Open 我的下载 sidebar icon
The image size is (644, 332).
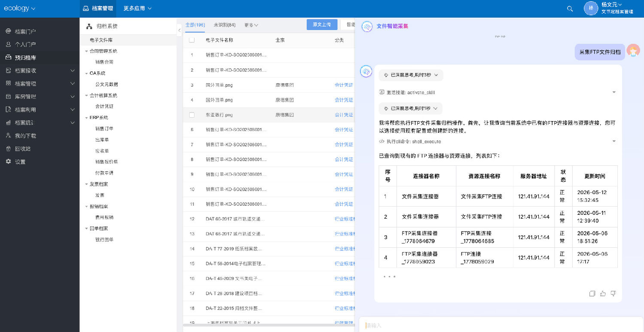(8, 136)
